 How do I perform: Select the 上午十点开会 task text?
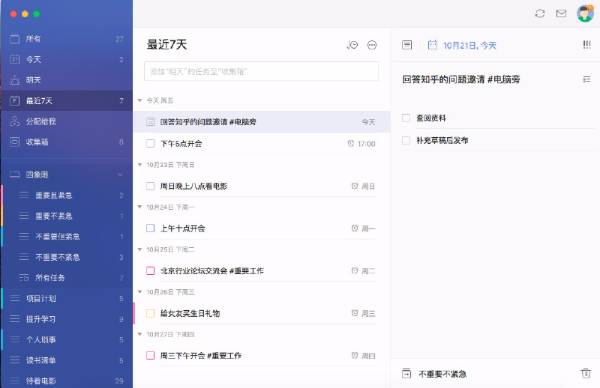point(183,228)
